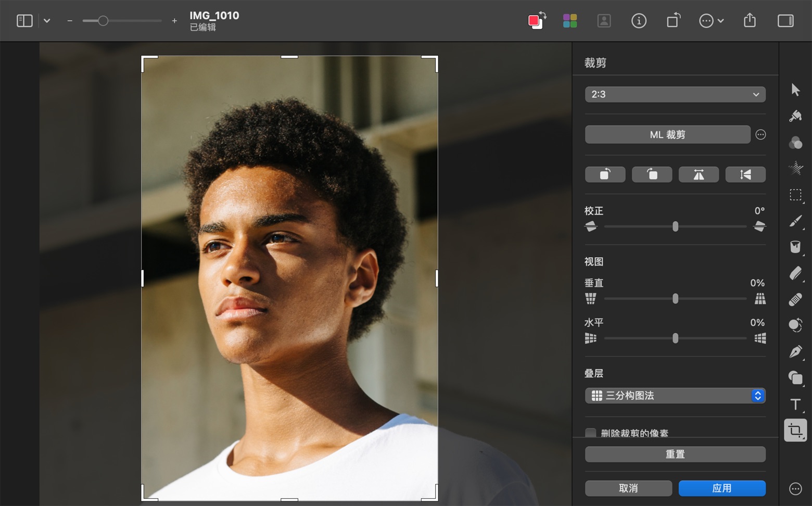The image size is (812, 506).
Task: Click the IMG_1010 document title
Action: pos(214,16)
